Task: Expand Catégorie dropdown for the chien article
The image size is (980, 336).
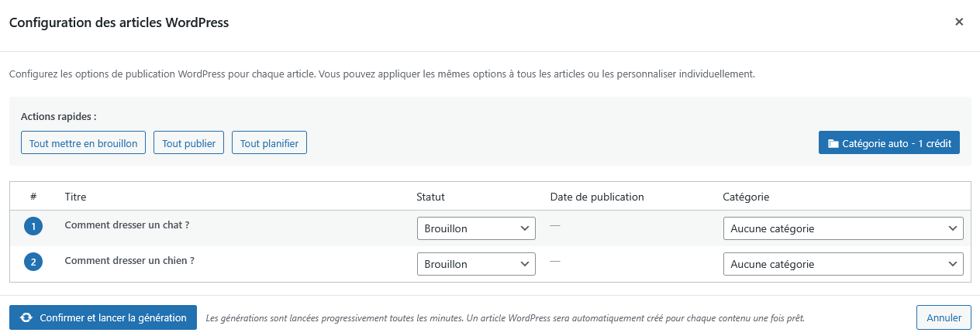Action: coord(843,264)
